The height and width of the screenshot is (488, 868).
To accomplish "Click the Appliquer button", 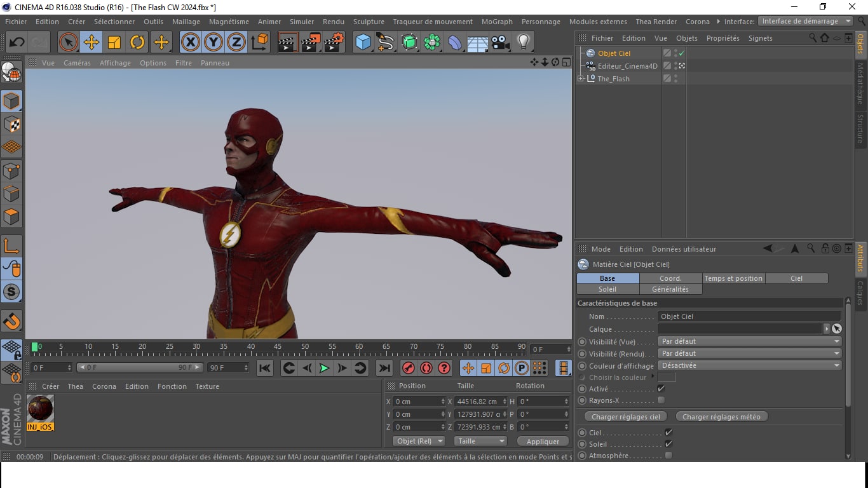I will pyautogui.click(x=543, y=441).
